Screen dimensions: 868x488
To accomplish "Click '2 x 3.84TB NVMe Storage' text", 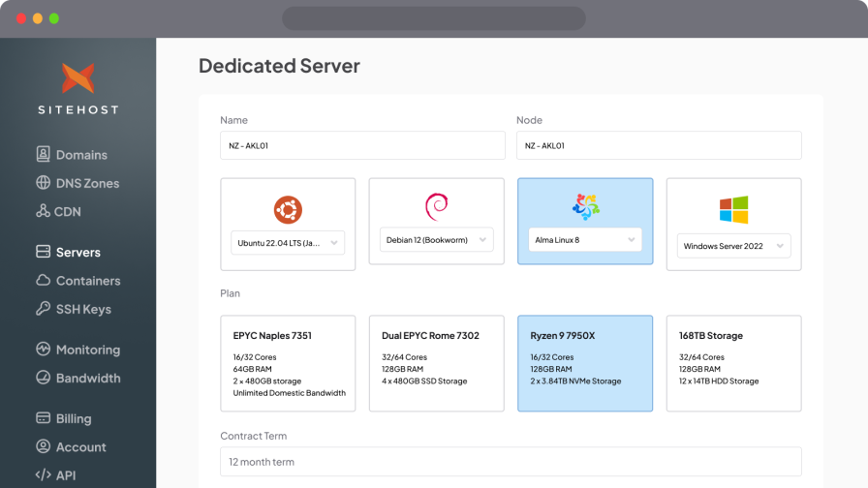I will [x=575, y=381].
